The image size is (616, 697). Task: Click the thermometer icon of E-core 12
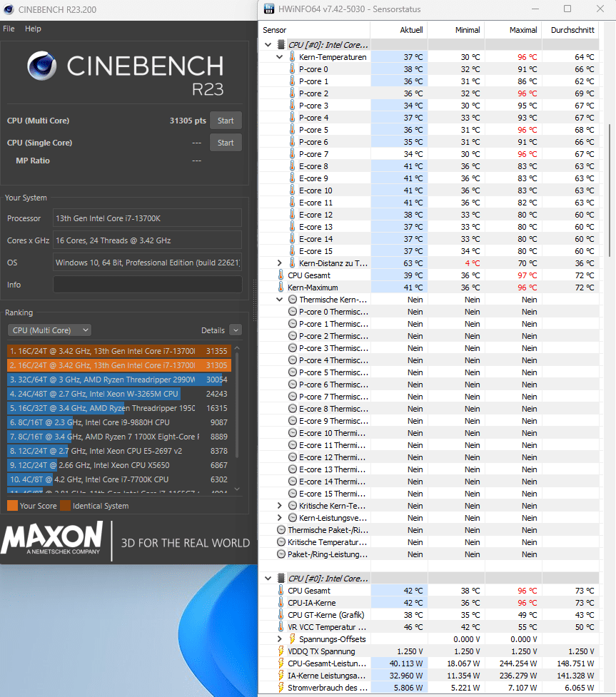pyautogui.click(x=292, y=214)
